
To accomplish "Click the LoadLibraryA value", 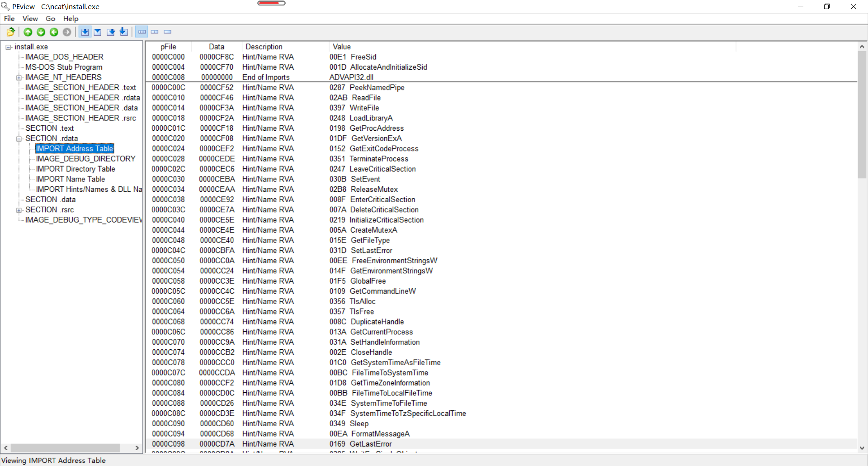I will (x=361, y=118).
